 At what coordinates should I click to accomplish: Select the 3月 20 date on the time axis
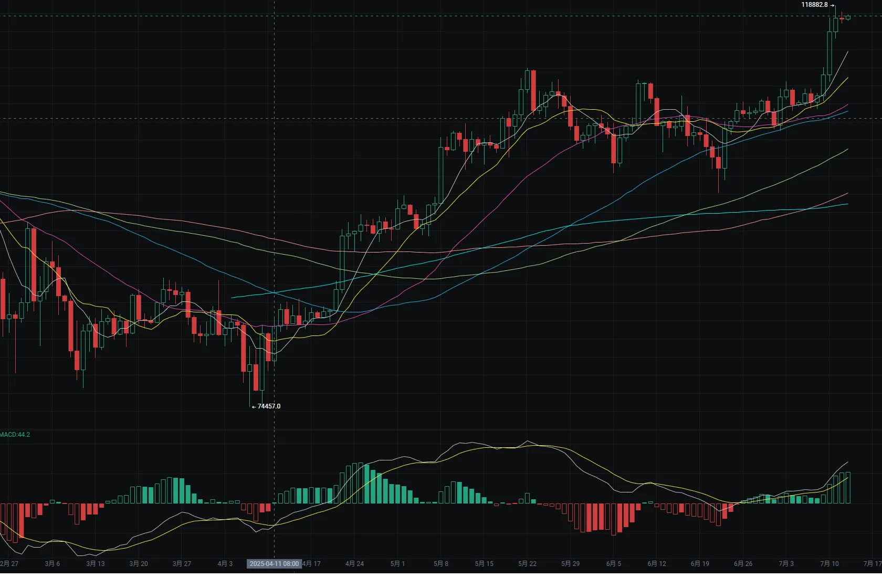(x=139, y=564)
